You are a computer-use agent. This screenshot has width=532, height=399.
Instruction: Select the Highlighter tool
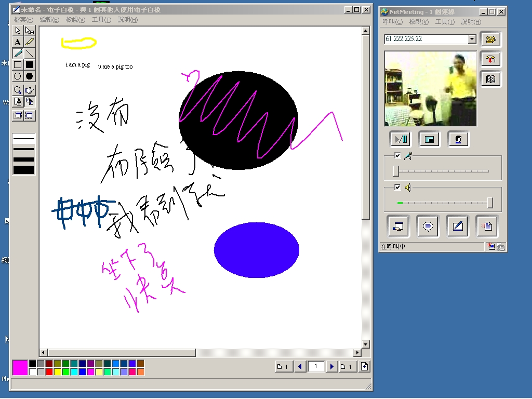pyautogui.click(x=30, y=42)
